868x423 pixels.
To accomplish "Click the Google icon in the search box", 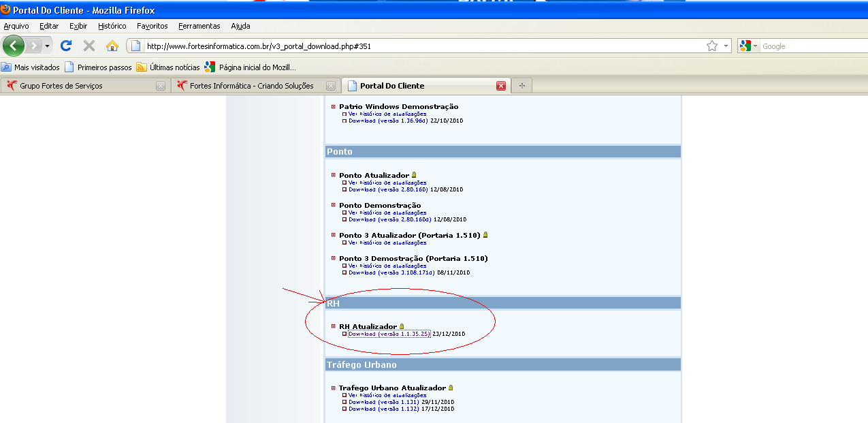I will click(x=745, y=46).
